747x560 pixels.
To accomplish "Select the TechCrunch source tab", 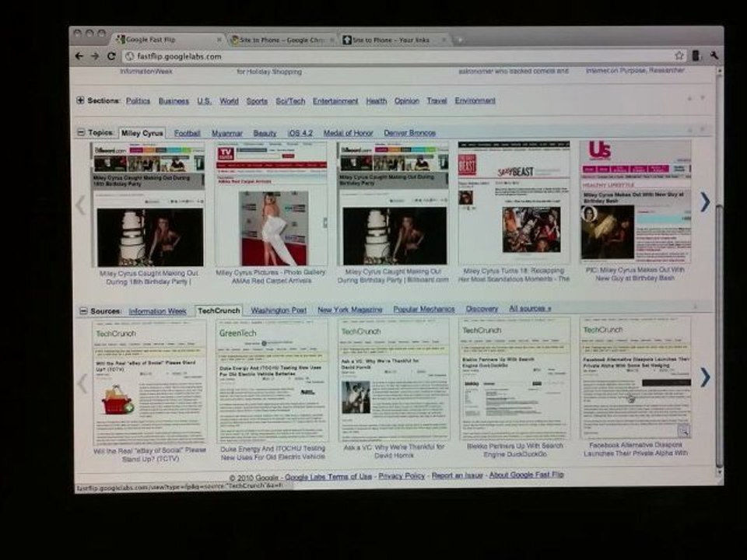I will pos(219,310).
